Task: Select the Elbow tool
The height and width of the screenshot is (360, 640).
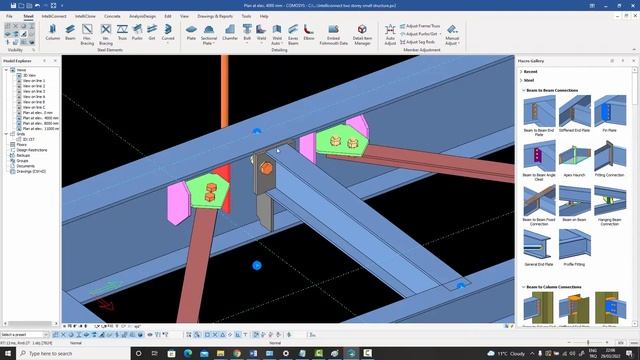Action: (309, 33)
